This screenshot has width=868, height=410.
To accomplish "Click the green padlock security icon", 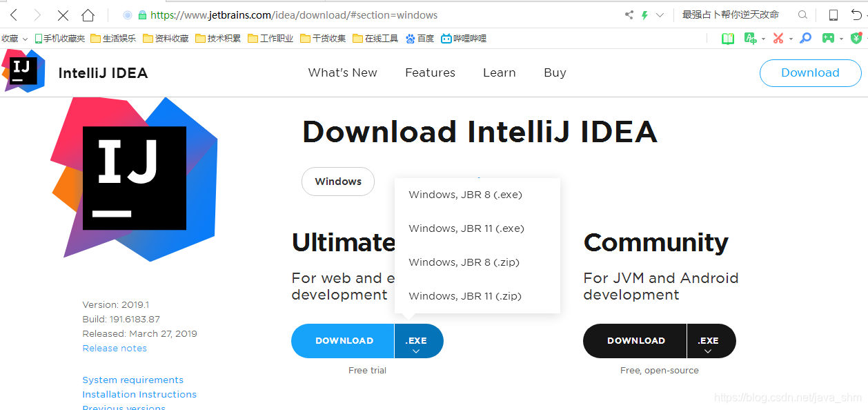I will 143,14.
